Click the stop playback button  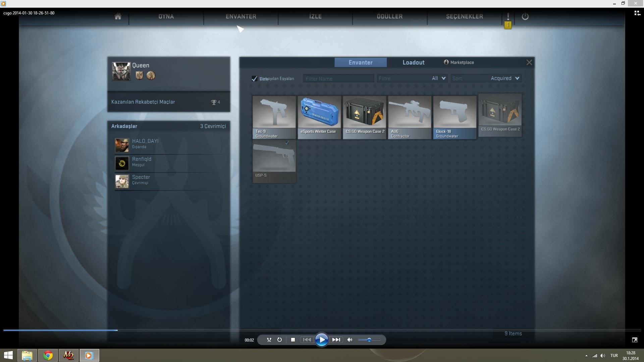pos(293,340)
